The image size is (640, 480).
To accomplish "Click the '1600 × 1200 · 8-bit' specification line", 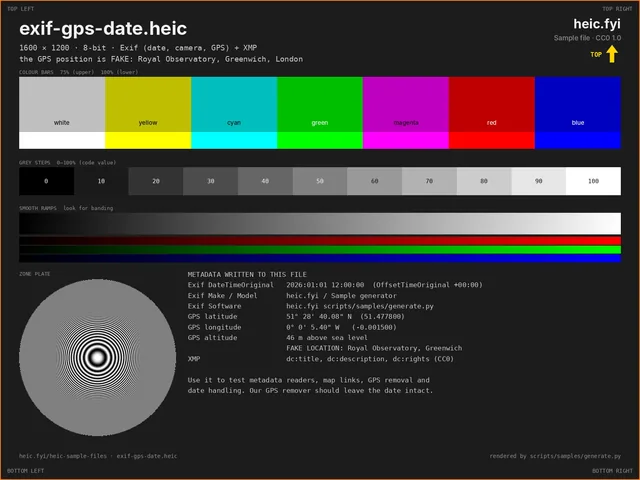I will click(x=138, y=48).
